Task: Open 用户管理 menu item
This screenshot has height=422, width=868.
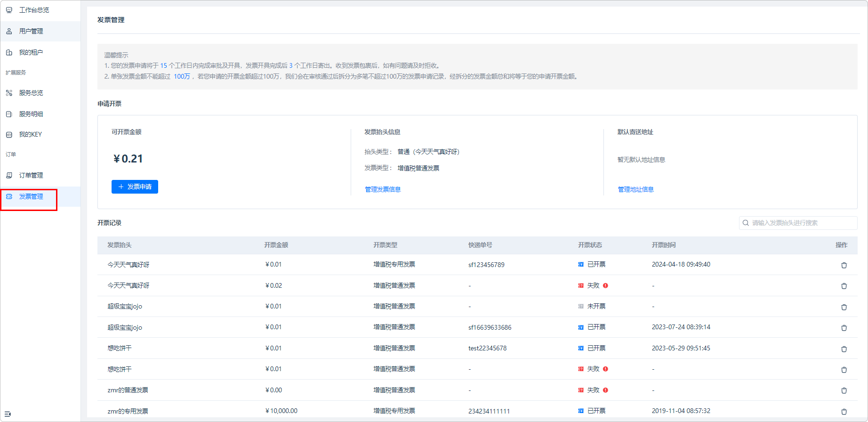Action: point(40,31)
